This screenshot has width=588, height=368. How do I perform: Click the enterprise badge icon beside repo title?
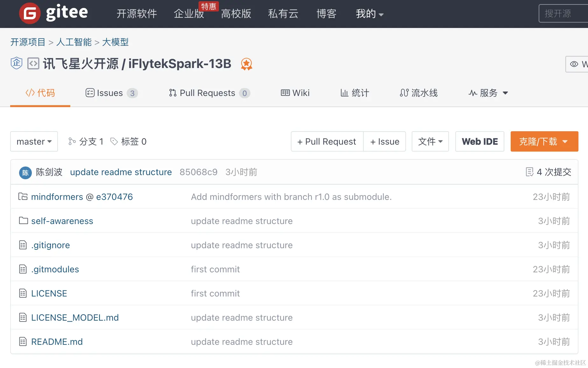click(x=17, y=63)
